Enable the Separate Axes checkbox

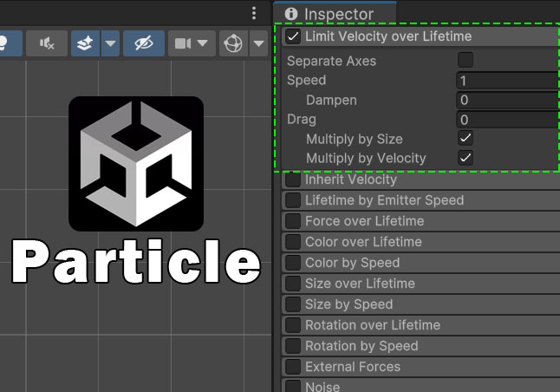click(466, 60)
